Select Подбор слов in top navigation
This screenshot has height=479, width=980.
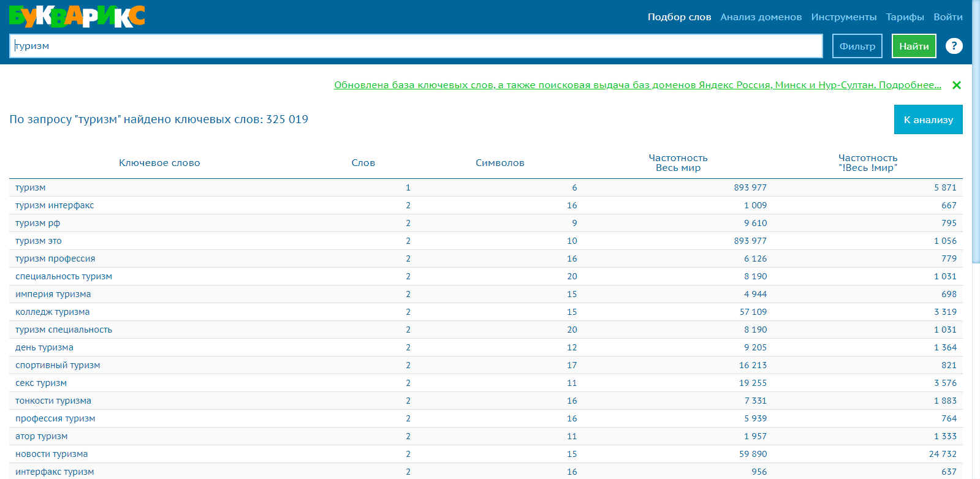[679, 17]
